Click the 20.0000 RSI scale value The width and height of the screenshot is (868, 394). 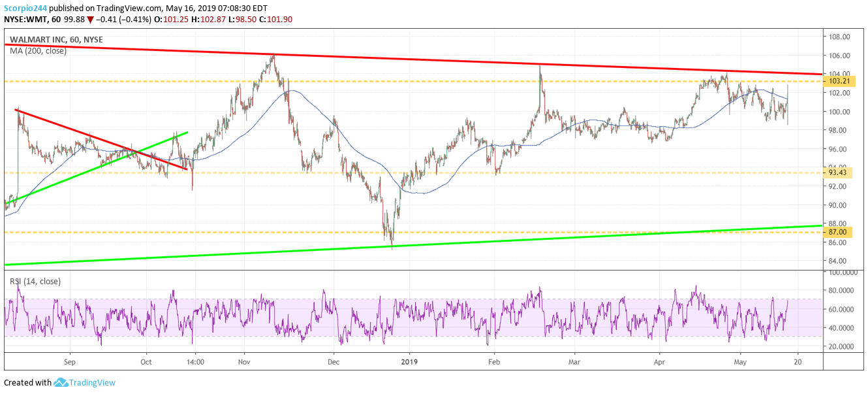[843, 346]
